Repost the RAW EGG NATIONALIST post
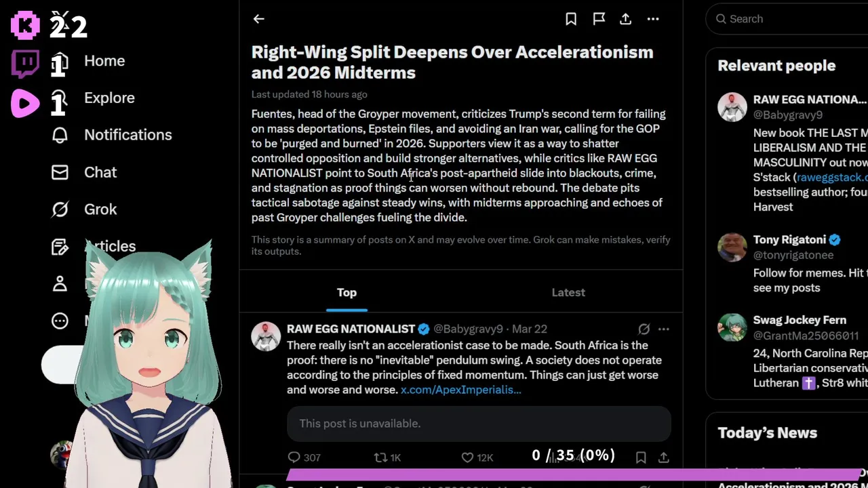 pos(381,457)
